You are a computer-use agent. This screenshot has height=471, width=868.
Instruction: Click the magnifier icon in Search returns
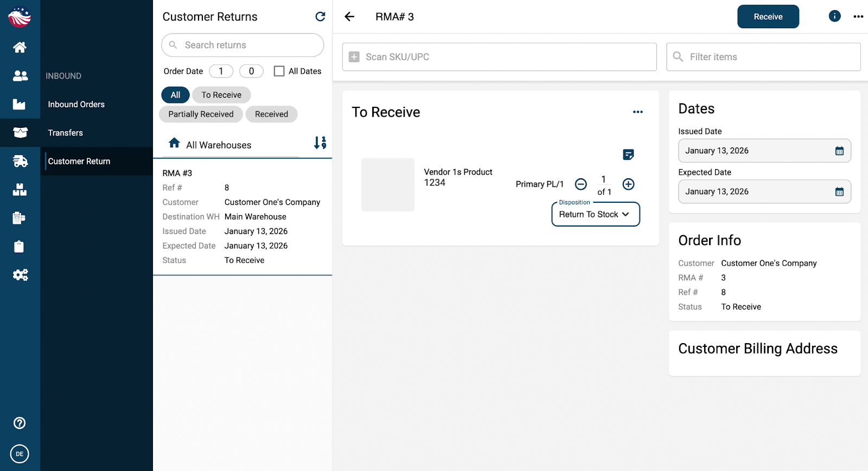click(x=173, y=45)
